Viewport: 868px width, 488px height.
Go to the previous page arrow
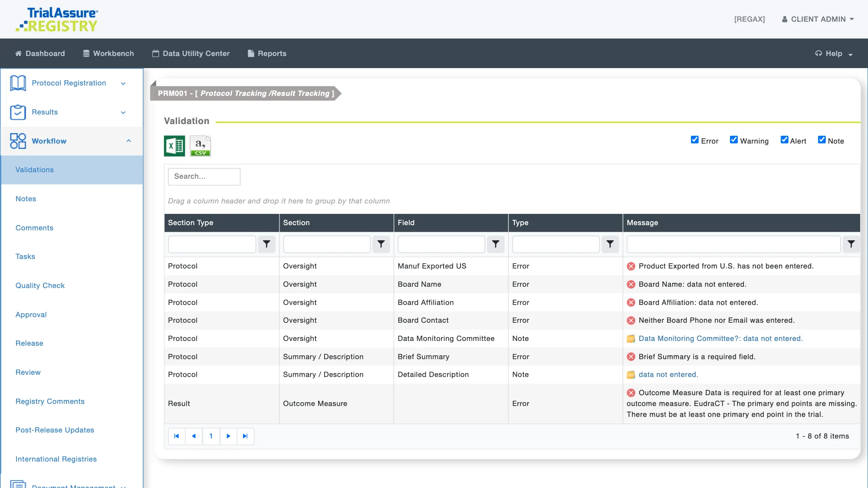(194, 436)
